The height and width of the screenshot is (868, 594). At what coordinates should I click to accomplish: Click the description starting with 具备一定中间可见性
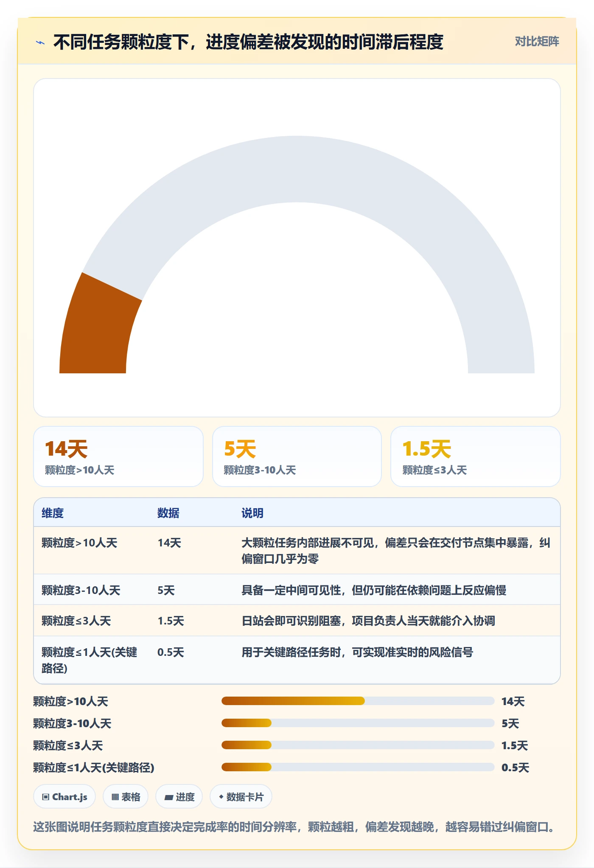374,590
